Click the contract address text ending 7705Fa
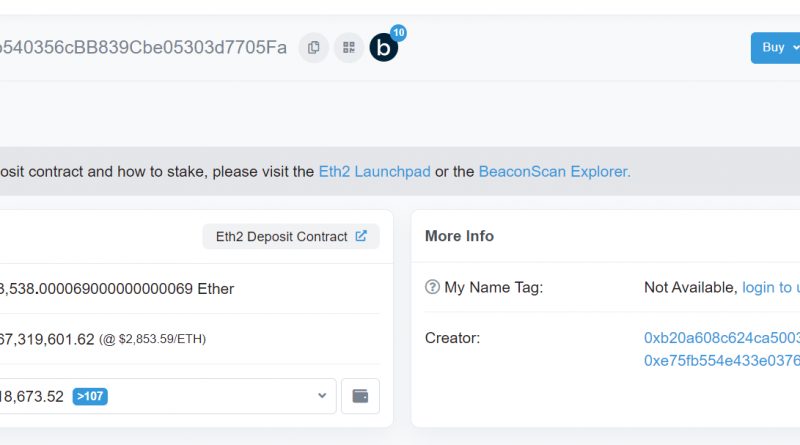The image size is (800, 445). (x=143, y=47)
